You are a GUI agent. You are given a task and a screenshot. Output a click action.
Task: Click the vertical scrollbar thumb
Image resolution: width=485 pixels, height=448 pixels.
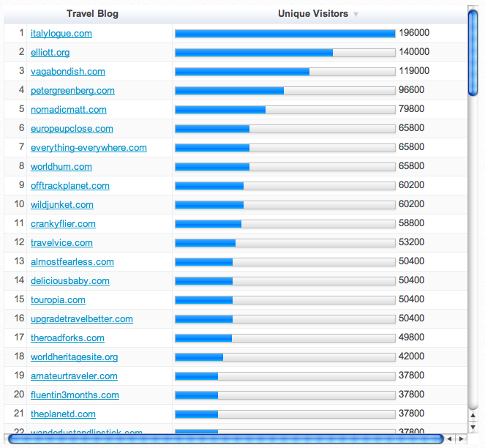click(473, 53)
